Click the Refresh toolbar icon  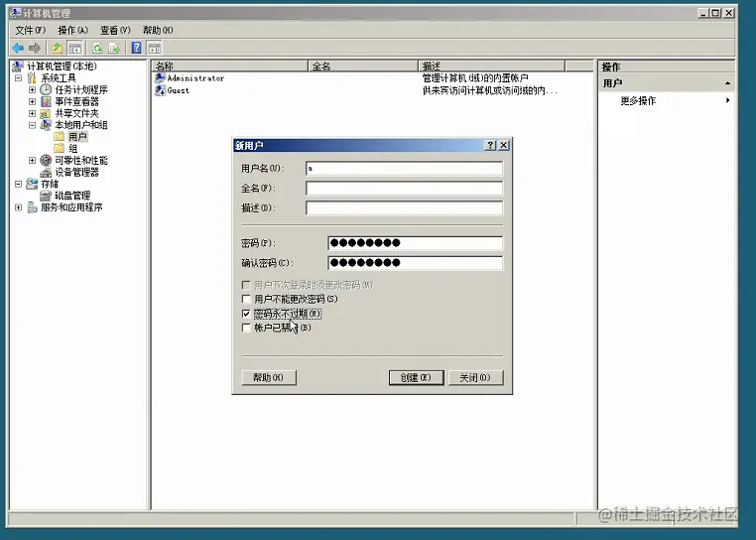pos(97,48)
